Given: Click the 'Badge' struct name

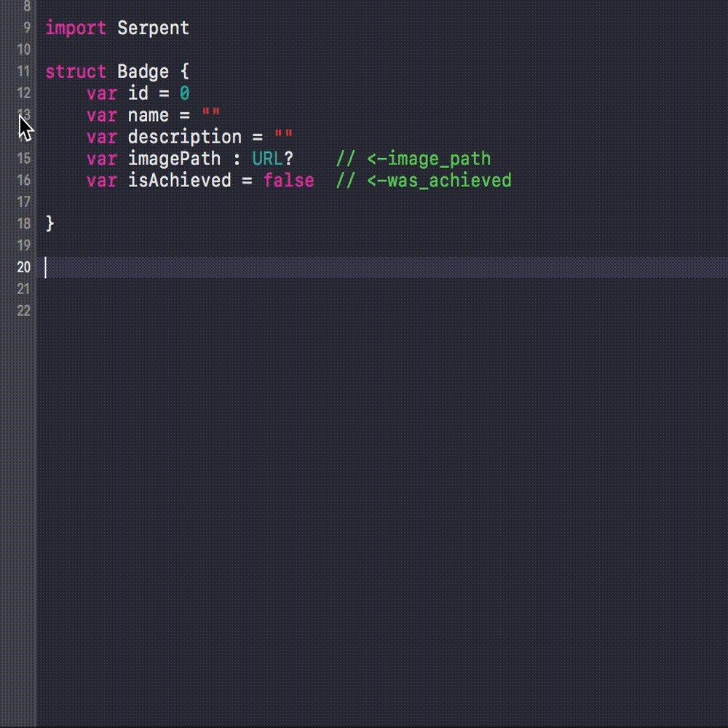Looking at the screenshot, I should click(143, 71).
